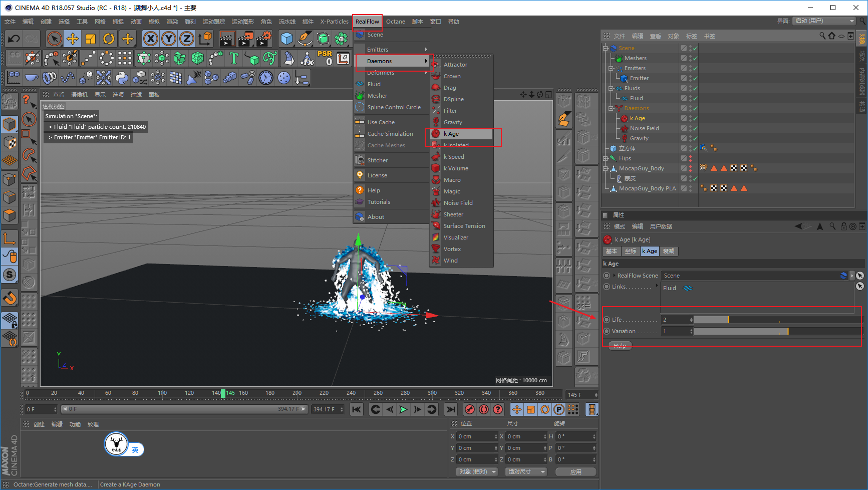Select the Live Selection tool
Viewport: 868px width, 490px height.
coord(55,39)
